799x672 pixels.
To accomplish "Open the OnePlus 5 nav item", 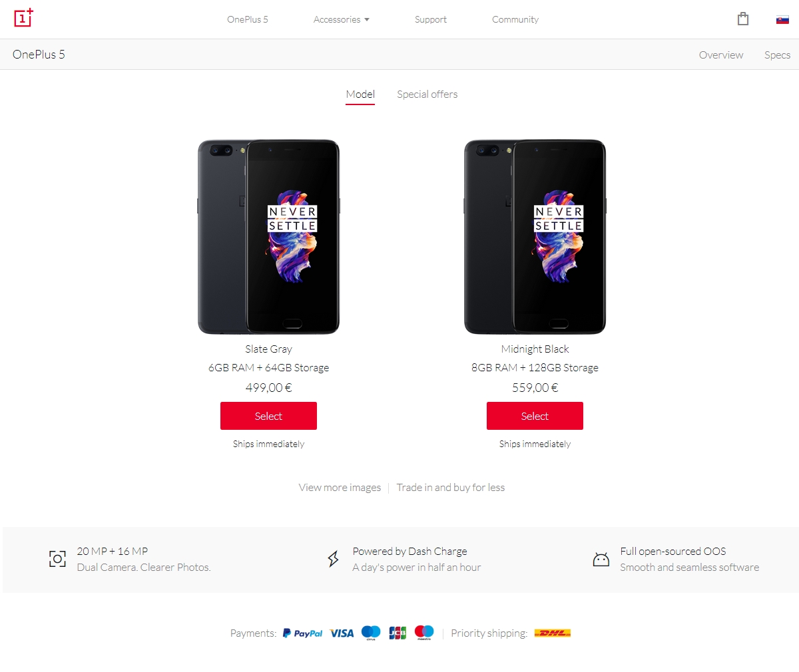I will (x=248, y=19).
